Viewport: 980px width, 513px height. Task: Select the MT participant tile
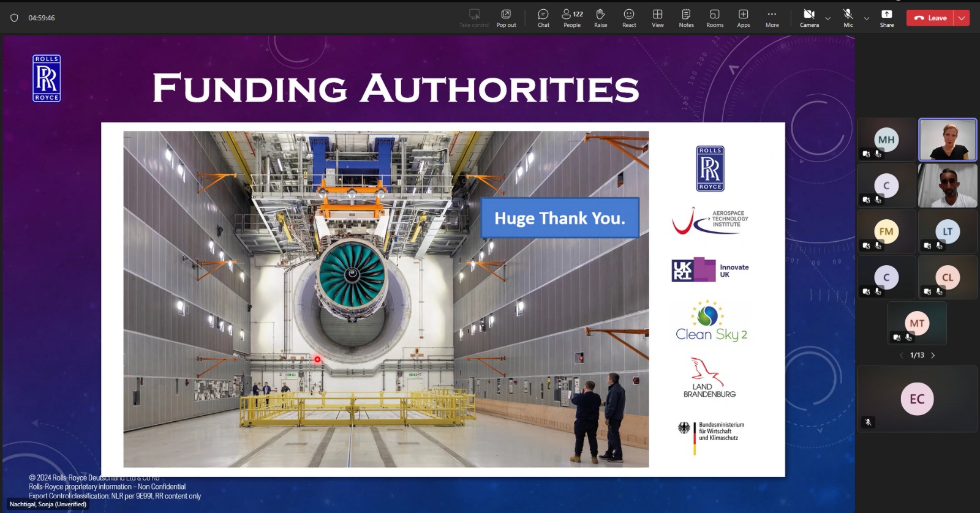(x=917, y=323)
